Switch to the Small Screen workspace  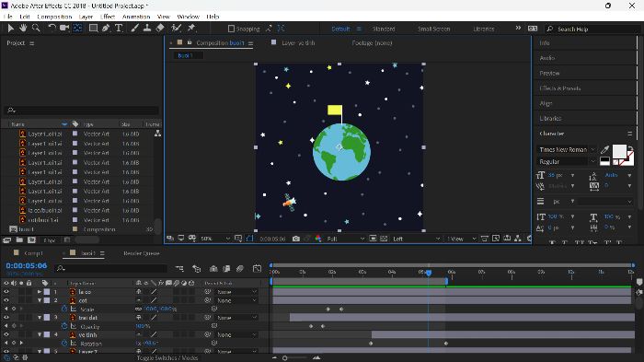[x=434, y=29]
